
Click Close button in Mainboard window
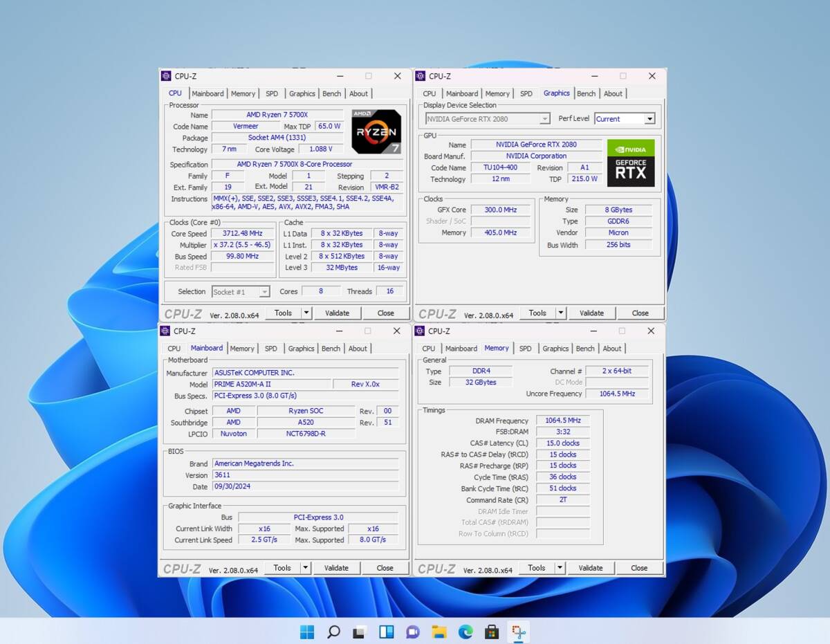coord(385,568)
